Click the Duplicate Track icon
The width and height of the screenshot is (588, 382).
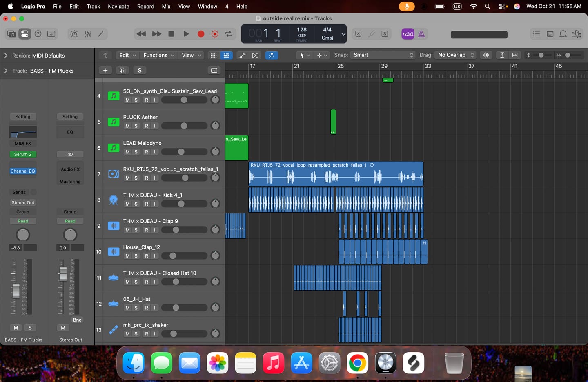[x=122, y=70]
